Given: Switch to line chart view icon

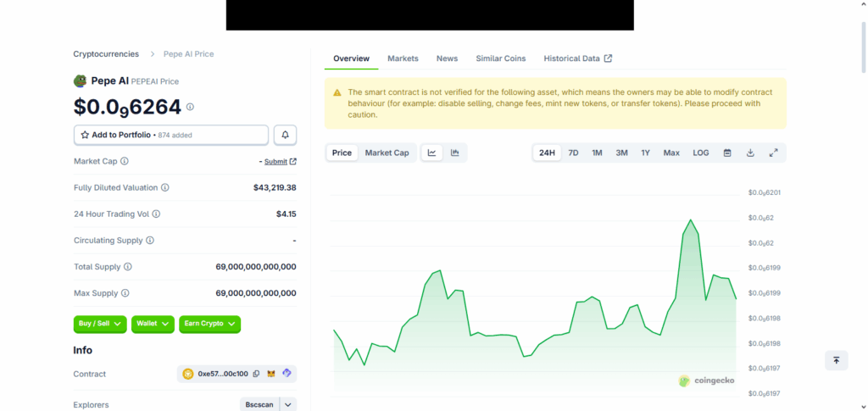Looking at the screenshot, I should coord(431,153).
